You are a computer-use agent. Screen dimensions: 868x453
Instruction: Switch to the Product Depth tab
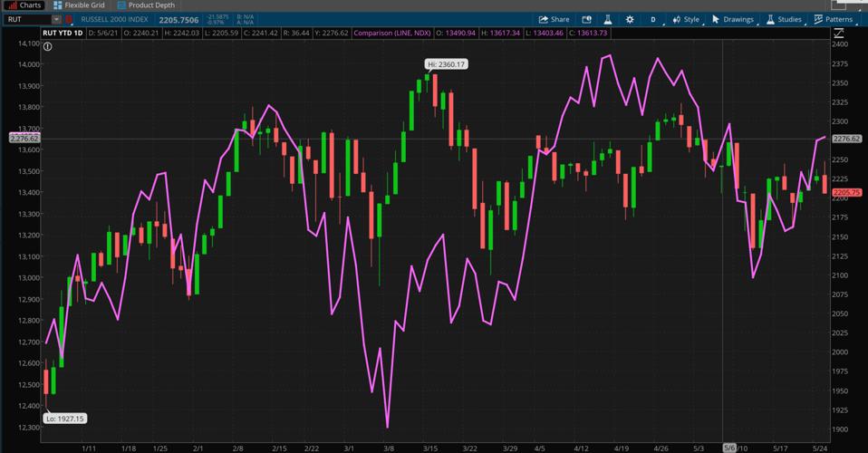tap(146, 5)
